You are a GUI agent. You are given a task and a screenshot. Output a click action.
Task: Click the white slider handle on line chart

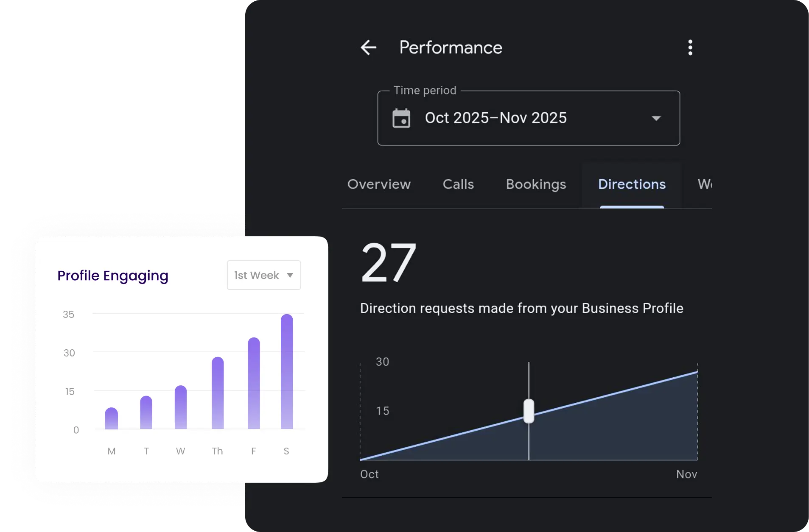coord(529,411)
